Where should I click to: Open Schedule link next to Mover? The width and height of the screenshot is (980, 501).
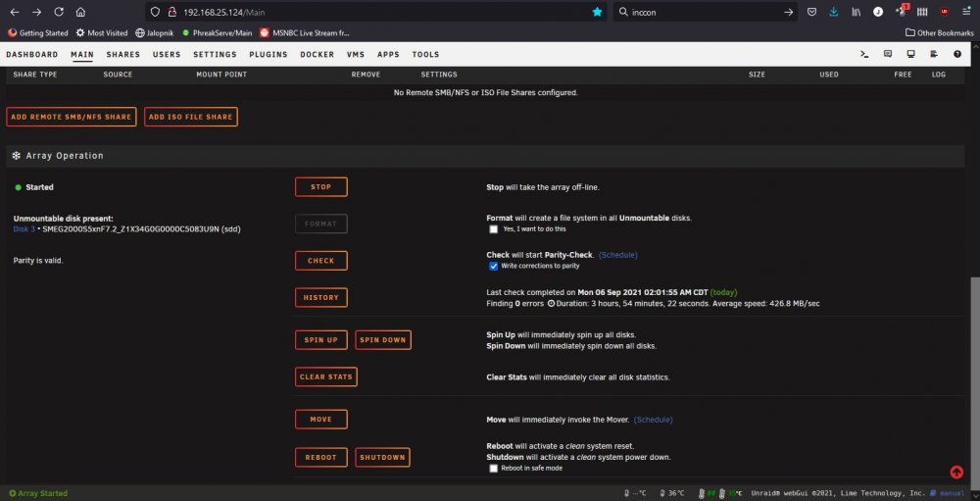tap(653, 420)
